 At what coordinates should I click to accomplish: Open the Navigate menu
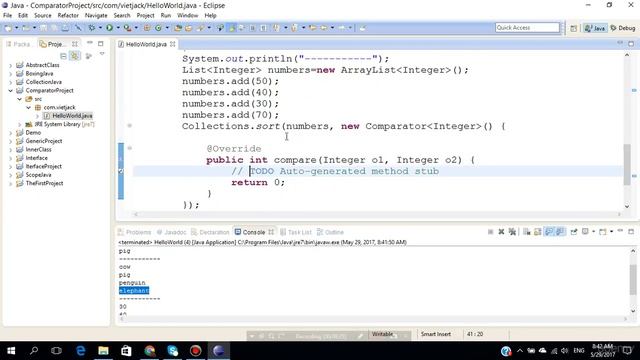point(96,16)
